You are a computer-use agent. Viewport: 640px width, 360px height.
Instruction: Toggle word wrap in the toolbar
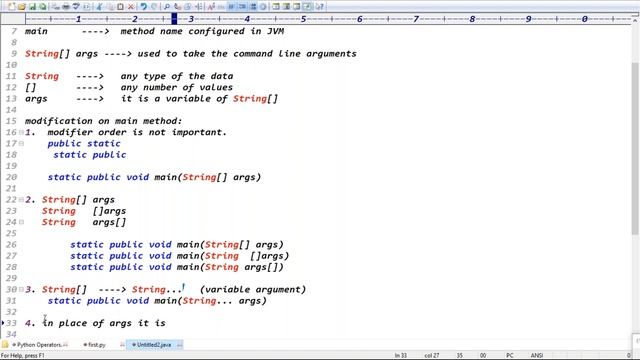click(x=231, y=7)
